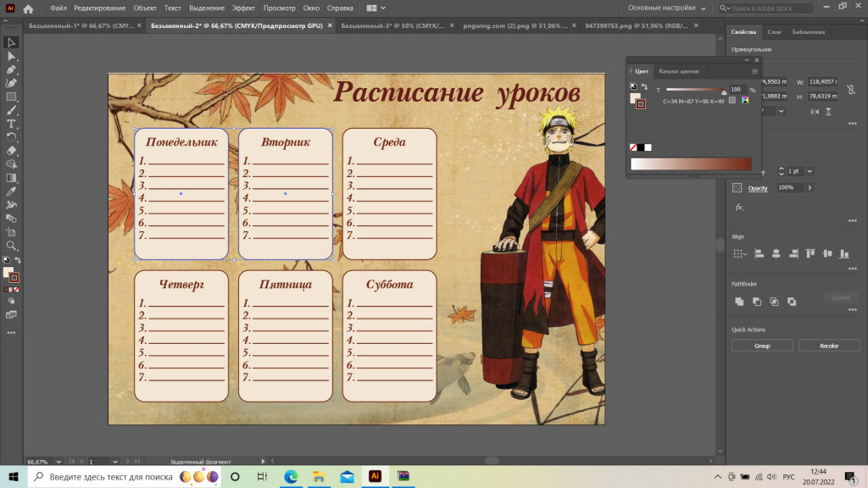Select the Gradient tool

click(x=11, y=178)
